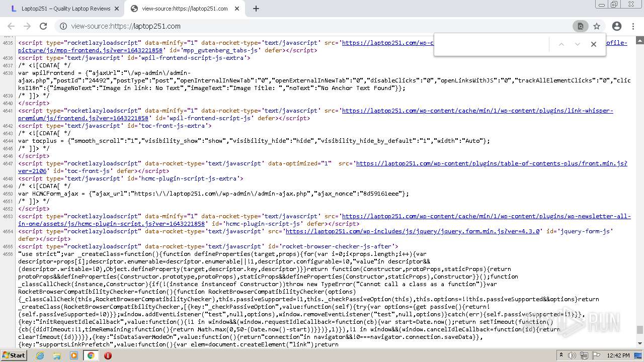Open the network tray icon
This screenshot has width=644, height=362.
[x=584, y=355]
